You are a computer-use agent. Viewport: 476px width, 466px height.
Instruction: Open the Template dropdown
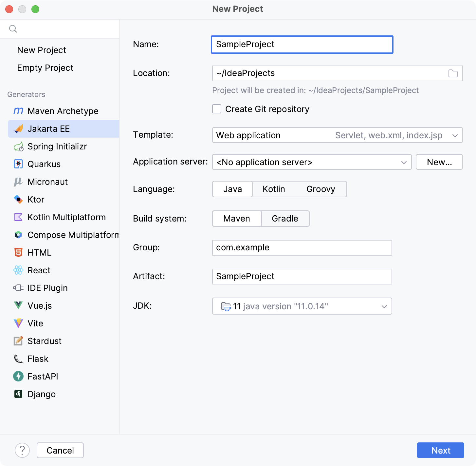[338, 135]
